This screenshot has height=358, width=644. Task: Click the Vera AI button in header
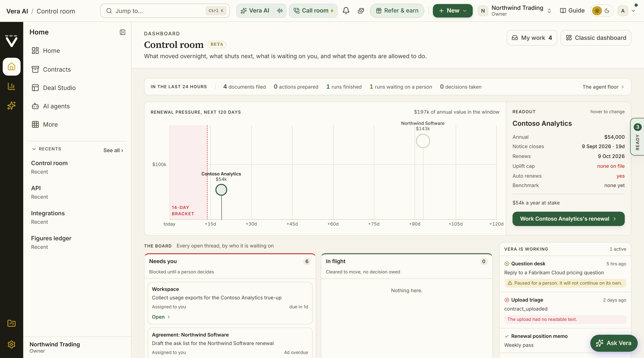coord(255,11)
